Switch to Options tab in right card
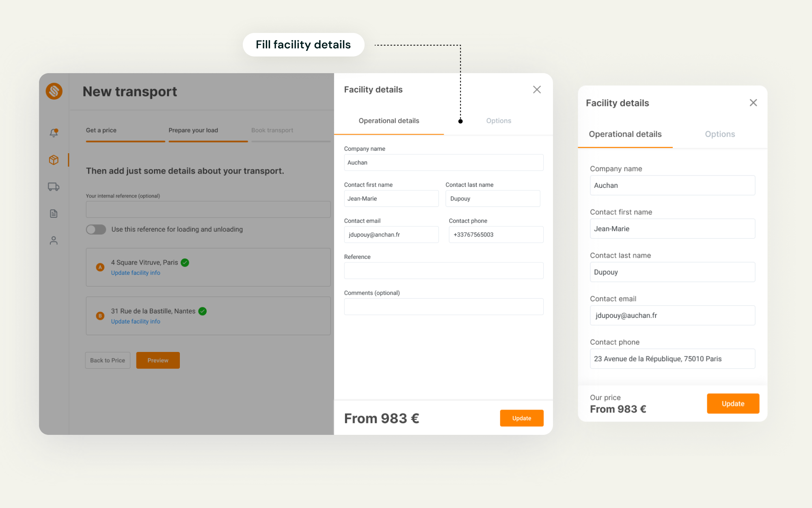Viewport: 812px width, 508px height. [720, 134]
